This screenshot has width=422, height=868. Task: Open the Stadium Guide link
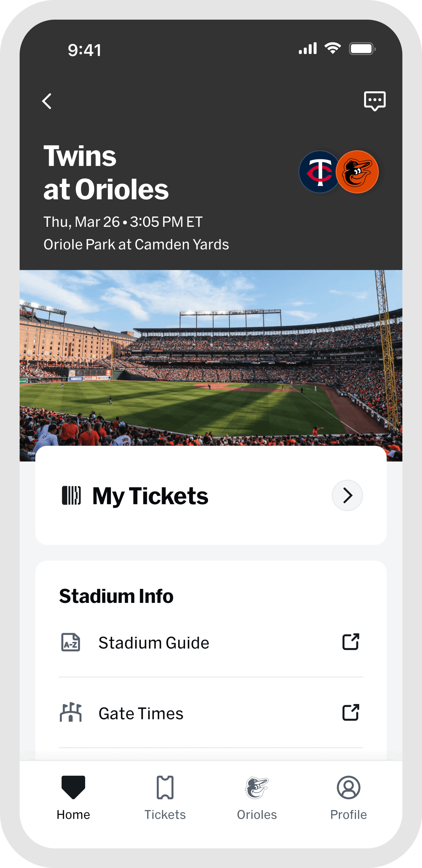(154, 643)
